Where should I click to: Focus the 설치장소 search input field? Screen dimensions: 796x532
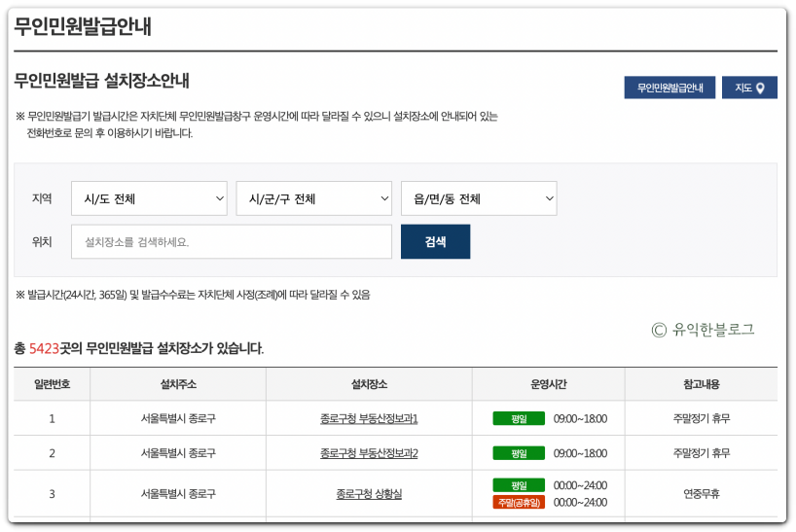pyautogui.click(x=232, y=242)
